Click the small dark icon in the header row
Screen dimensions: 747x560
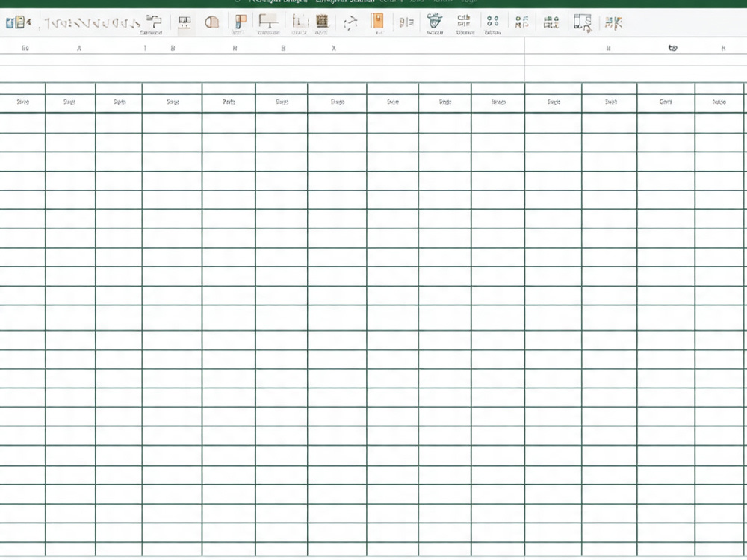[x=673, y=48]
